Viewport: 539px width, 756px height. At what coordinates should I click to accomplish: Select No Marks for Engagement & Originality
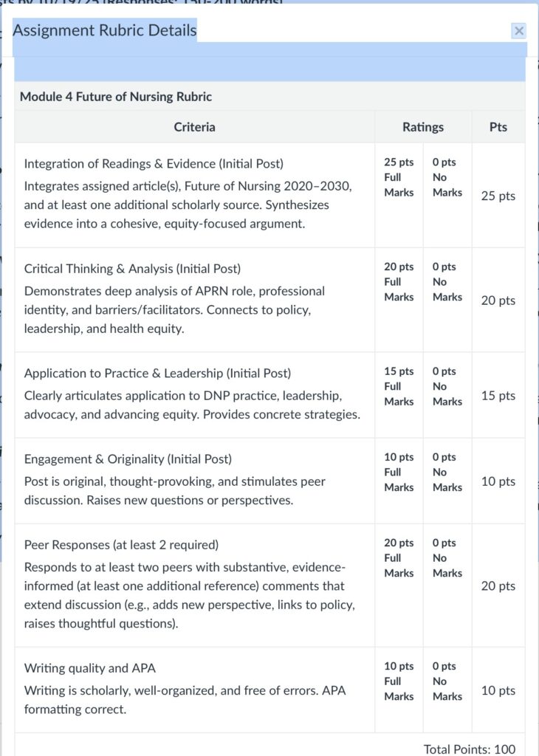(447, 472)
